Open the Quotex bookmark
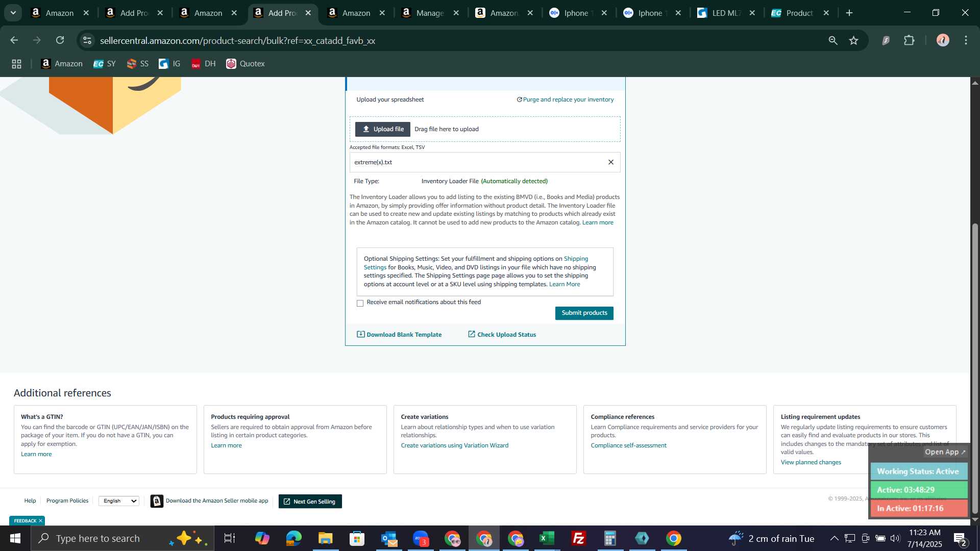The width and height of the screenshot is (980, 551). 246,64
